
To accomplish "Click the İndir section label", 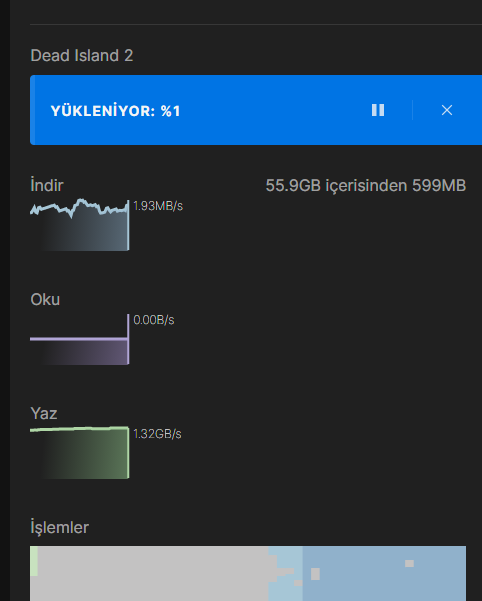I will click(47, 185).
